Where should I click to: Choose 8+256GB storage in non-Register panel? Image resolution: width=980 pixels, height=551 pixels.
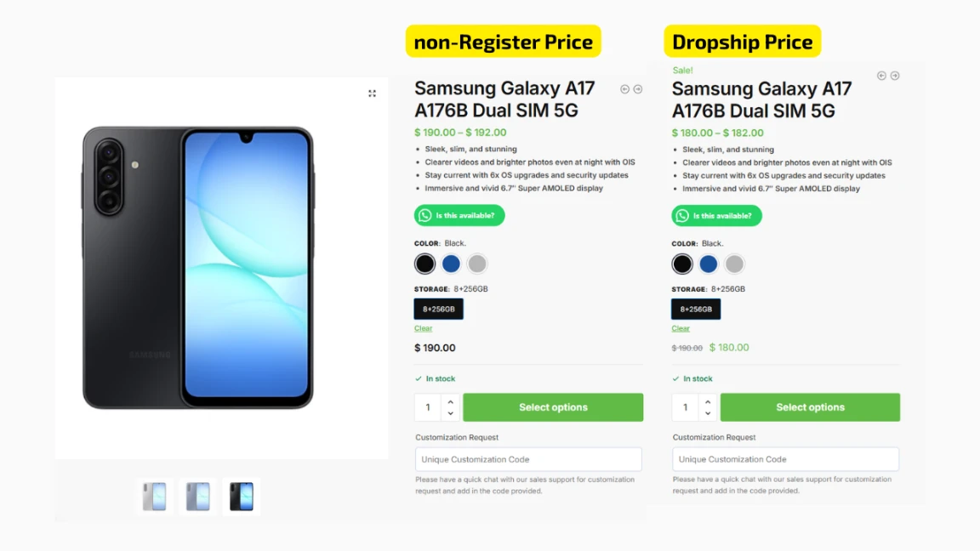click(439, 309)
